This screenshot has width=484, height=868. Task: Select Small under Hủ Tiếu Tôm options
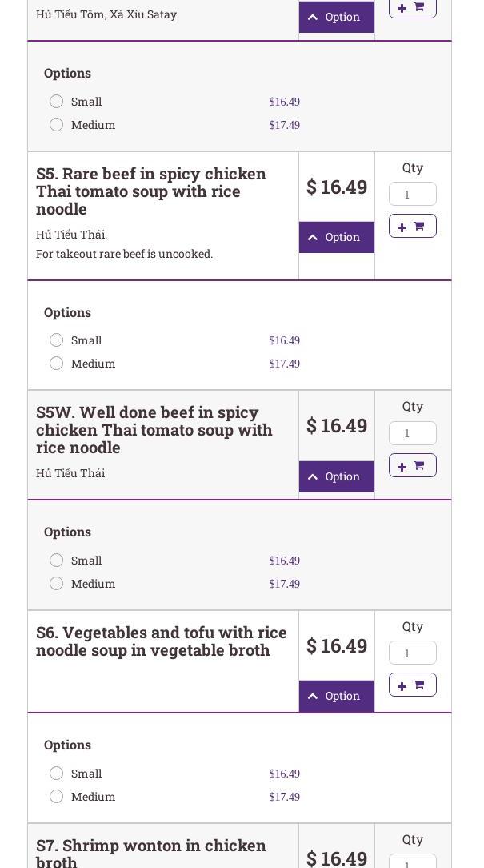(57, 102)
